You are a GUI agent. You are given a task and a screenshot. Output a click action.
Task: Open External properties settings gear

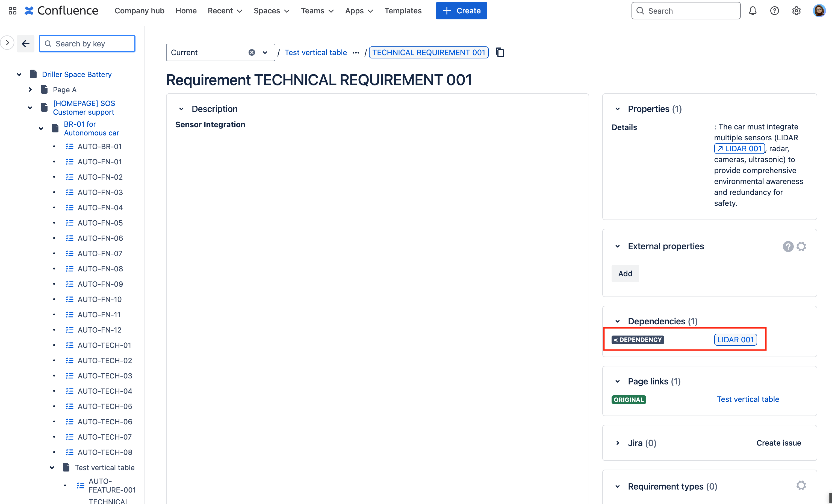click(801, 247)
